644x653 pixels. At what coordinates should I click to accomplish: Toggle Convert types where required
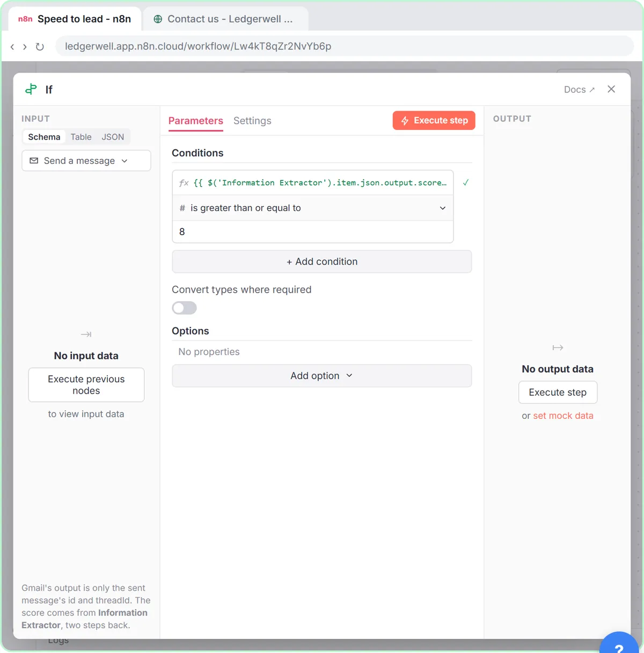tap(184, 308)
